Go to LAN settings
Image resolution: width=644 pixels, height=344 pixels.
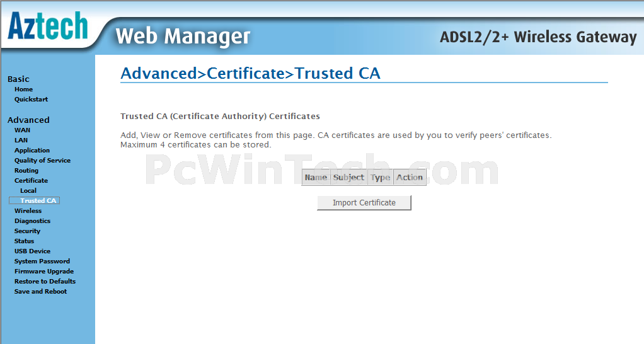(x=21, y=140)
